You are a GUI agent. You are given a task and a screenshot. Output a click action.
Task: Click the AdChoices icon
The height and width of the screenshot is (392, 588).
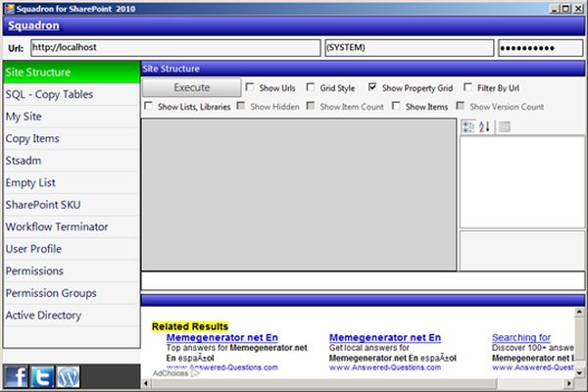pyautogui.click(x=196, y=373)
